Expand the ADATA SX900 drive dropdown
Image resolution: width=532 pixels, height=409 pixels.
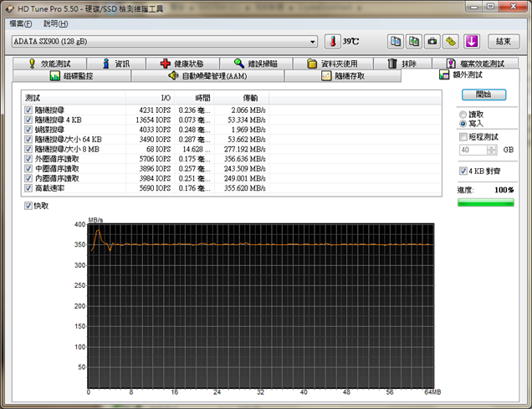click(312, 42)
